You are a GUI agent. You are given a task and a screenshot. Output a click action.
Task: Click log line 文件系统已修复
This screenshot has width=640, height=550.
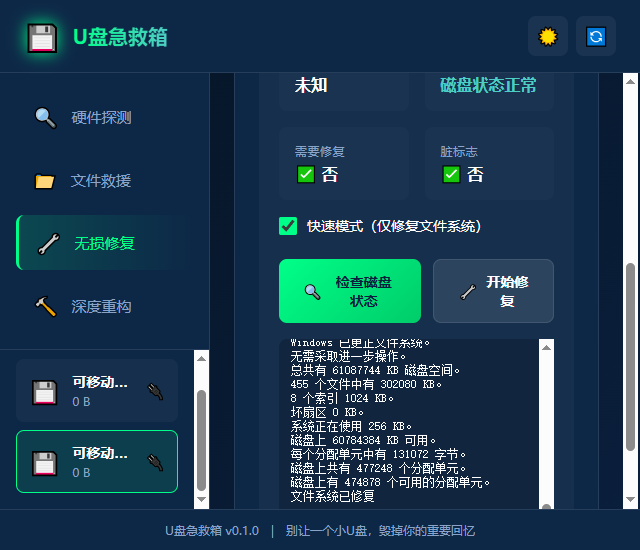tap(333, 496)
